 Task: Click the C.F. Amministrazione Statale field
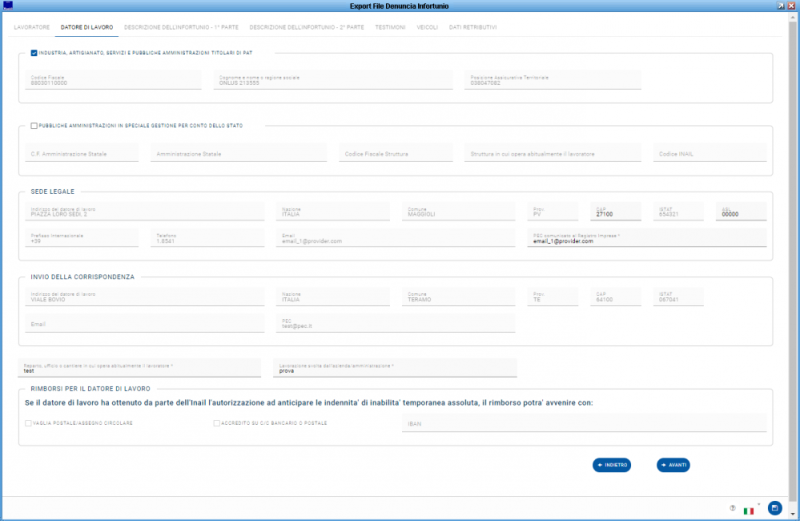(x=82, y=153)
